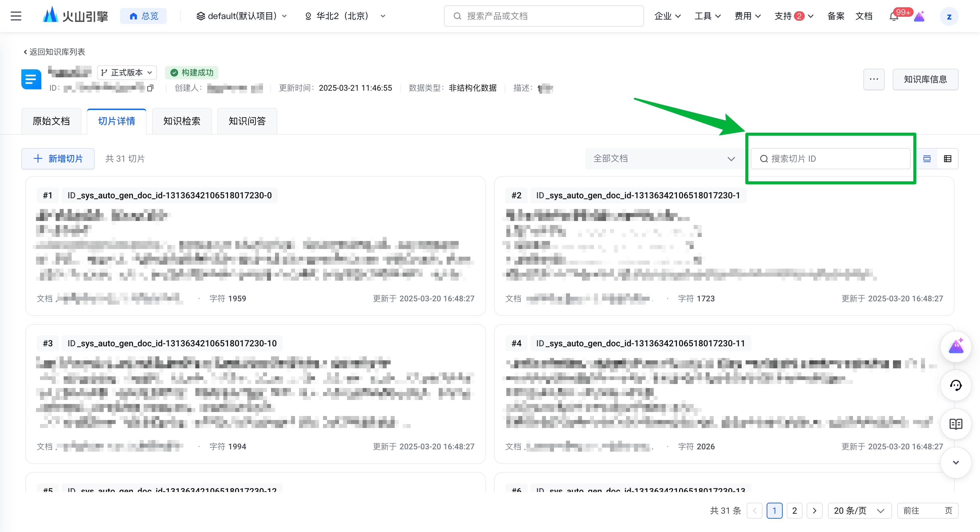
Task: Open user avatar z menu
Action: click(949, 16)
